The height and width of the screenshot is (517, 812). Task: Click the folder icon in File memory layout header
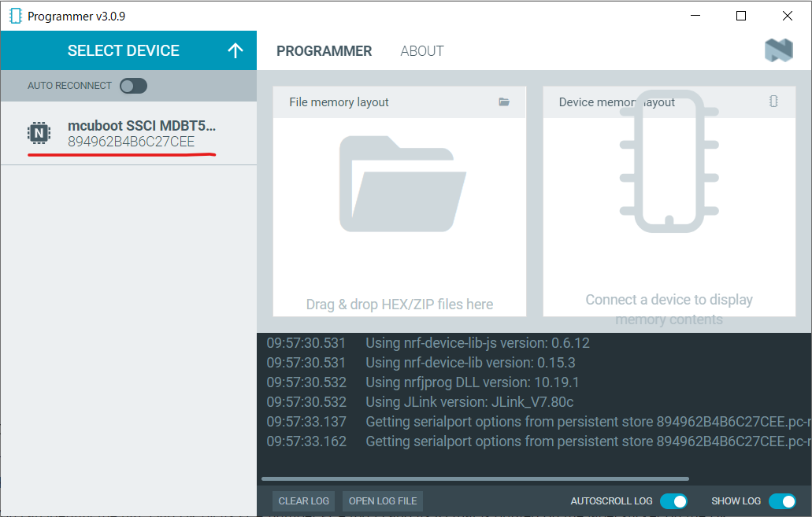(x=504, y=102)
